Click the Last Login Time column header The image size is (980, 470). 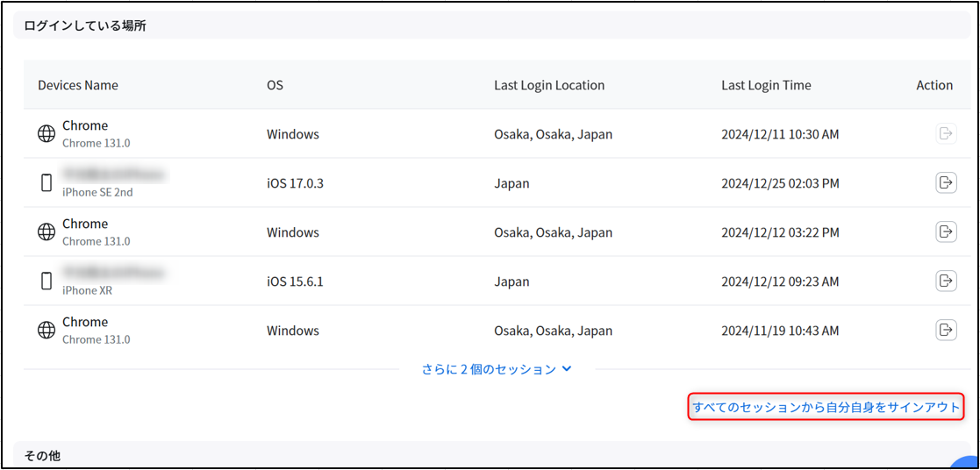[766, 85]
